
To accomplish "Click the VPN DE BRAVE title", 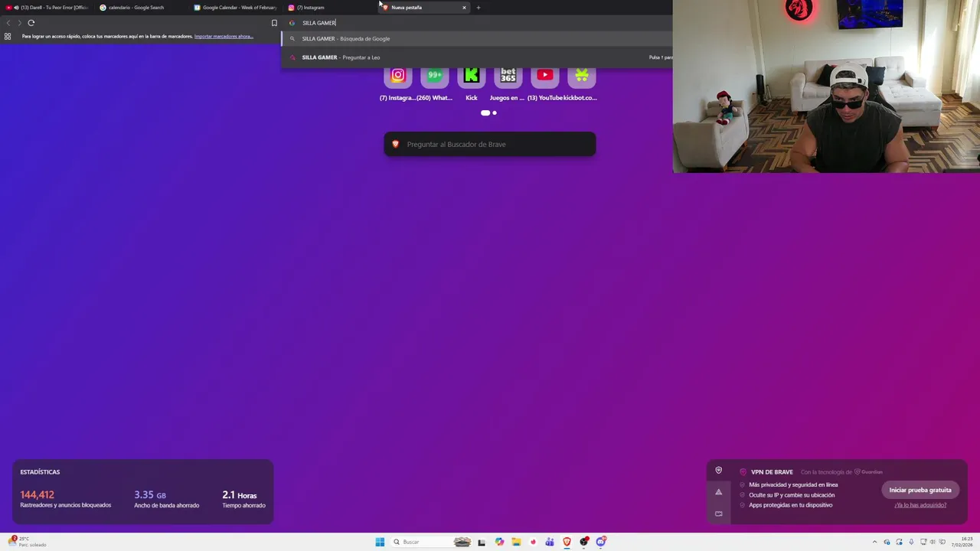I will pyautogui.click(x=772, y=472).
